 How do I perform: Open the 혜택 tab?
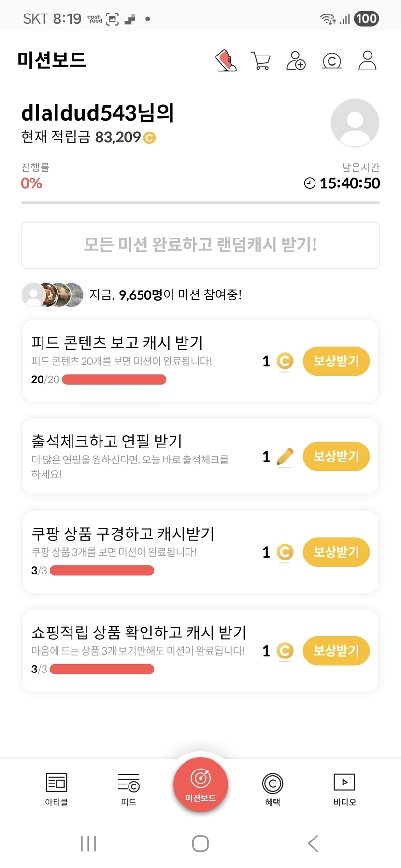pos(272,789)
